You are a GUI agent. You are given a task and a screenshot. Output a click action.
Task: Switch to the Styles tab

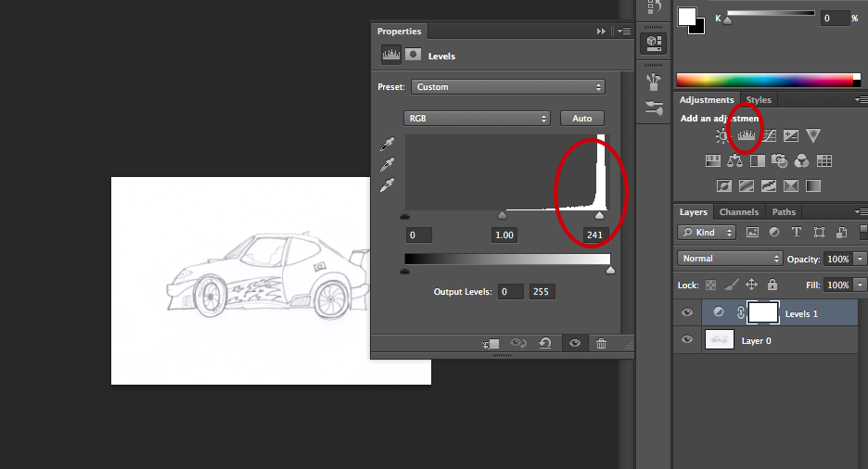tap(759, 99)
